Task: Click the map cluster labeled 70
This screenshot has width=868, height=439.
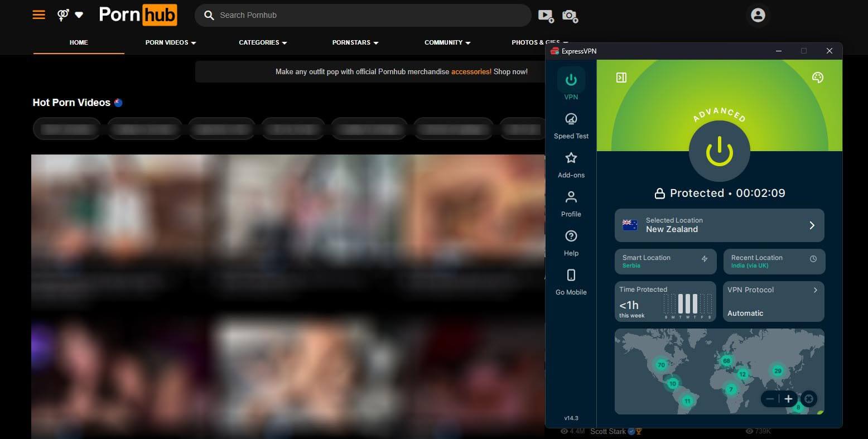Action: (x=661, y=365)
